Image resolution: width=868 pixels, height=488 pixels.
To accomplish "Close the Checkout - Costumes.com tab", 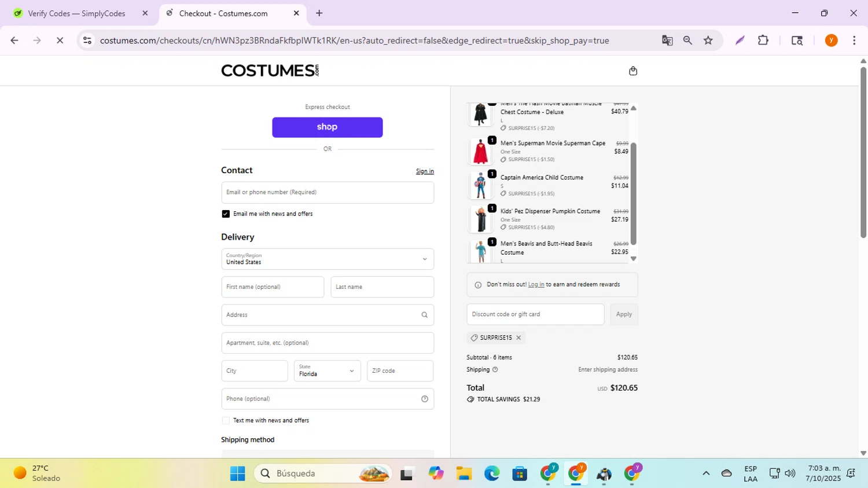I will (296, 13).
